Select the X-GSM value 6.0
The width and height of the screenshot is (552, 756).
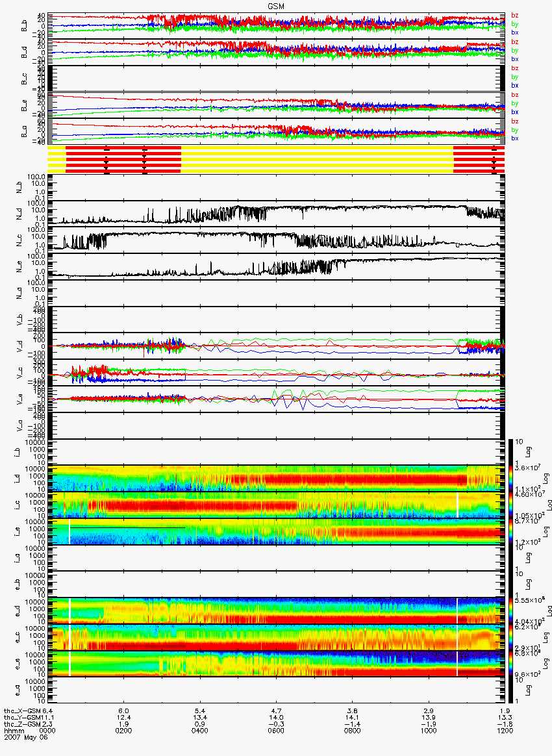123,711
